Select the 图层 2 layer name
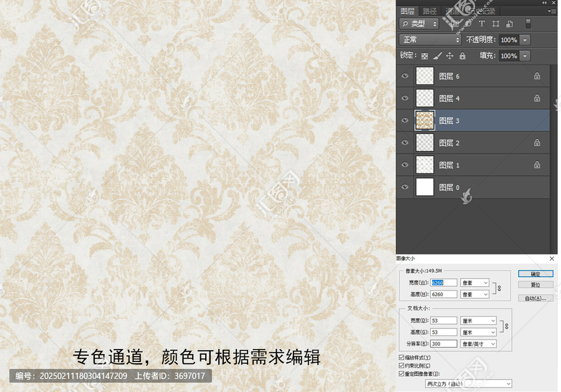Screen dimensions: 561x392 coord(449,143)
